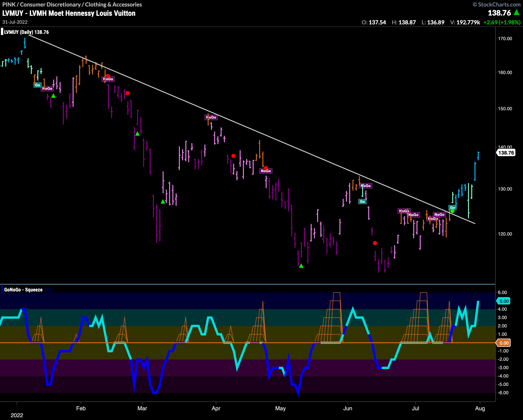Screen dimensions: 523x420
Task: Click the 170.00 price axis label
Action: [x=505, y=39]
